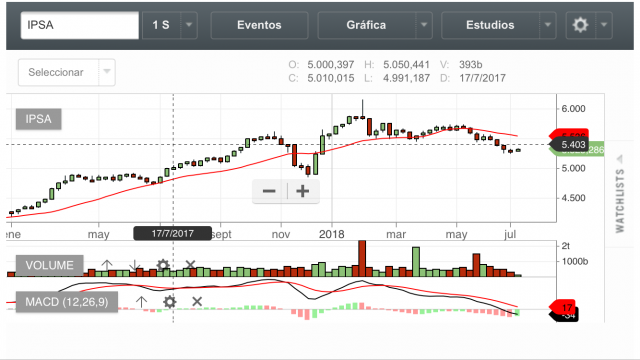The image size is (640, 360).
Task: Click the low value 4.991,187
Action: (406, 78)
